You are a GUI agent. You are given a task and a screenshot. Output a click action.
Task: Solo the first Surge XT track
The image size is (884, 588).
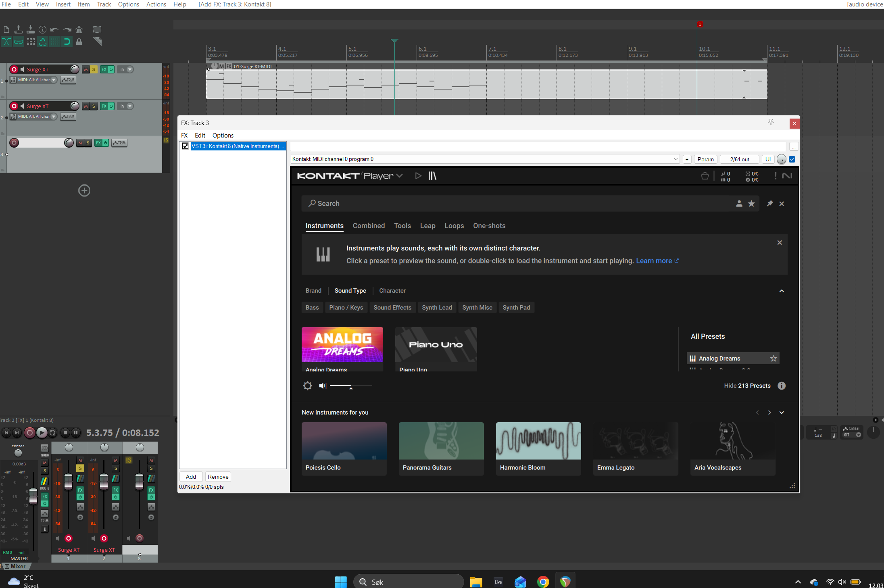pos(94,69)
